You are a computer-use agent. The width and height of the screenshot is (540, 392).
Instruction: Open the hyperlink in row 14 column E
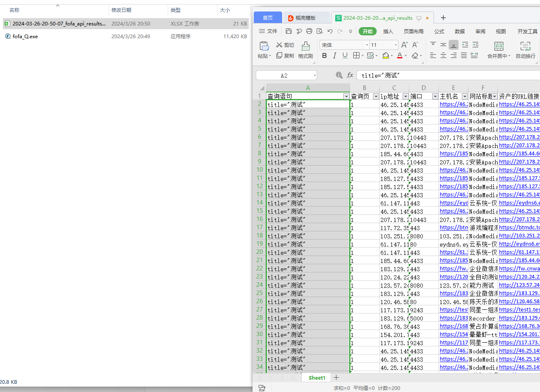click(x=454, y=203)
